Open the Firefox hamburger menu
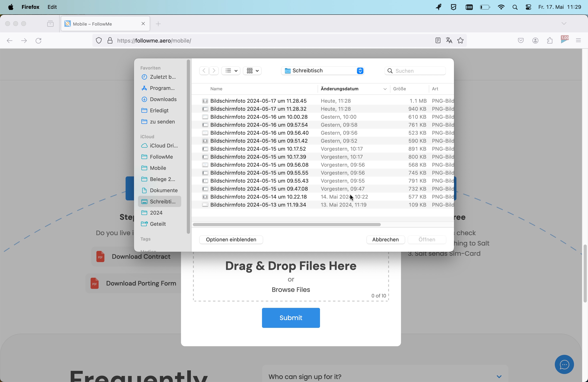Screen dimensions: 588x382 pyautogui.click(x=578, y=41)
